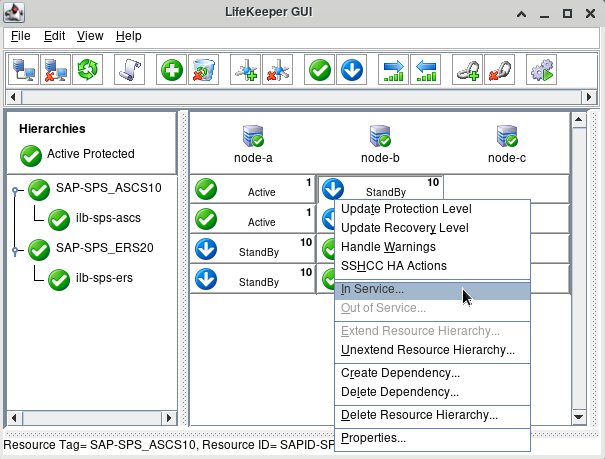
Task: Click the Create Comm Path toolbar icon
Action: tap(246, 70)
